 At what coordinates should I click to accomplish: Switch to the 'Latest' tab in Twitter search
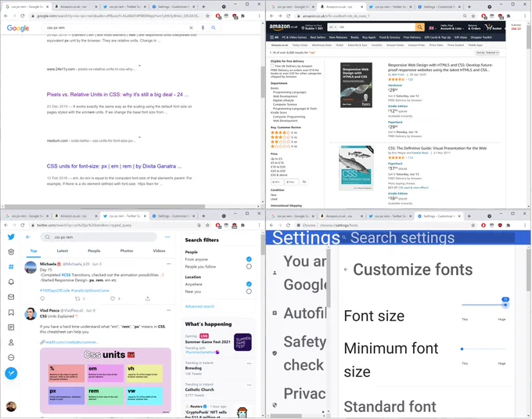pos(63,251)
